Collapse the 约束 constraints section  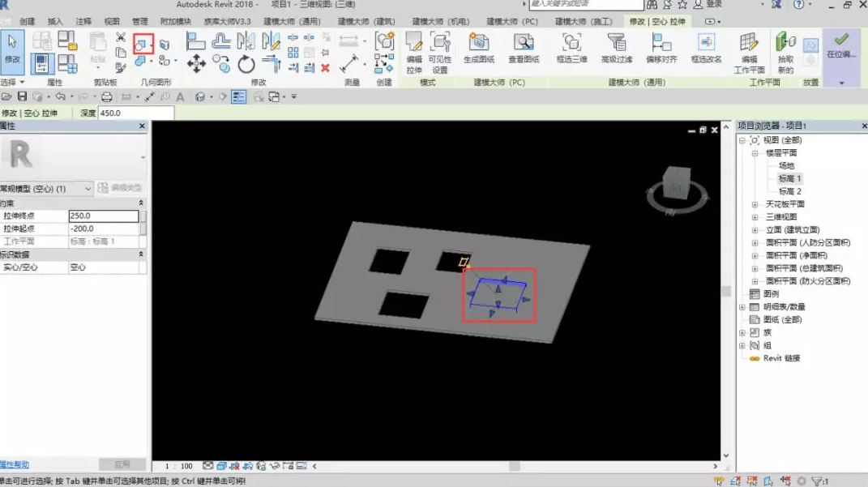[141, 203]
